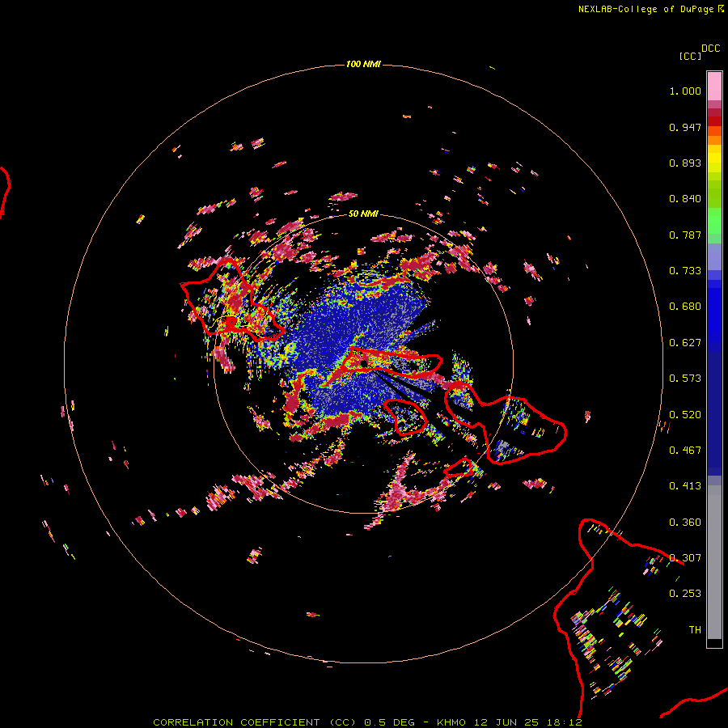Select the 0.893 legend value
Image resolution: width=728 pixels, height=728 pixels.
tap(685, 163)
